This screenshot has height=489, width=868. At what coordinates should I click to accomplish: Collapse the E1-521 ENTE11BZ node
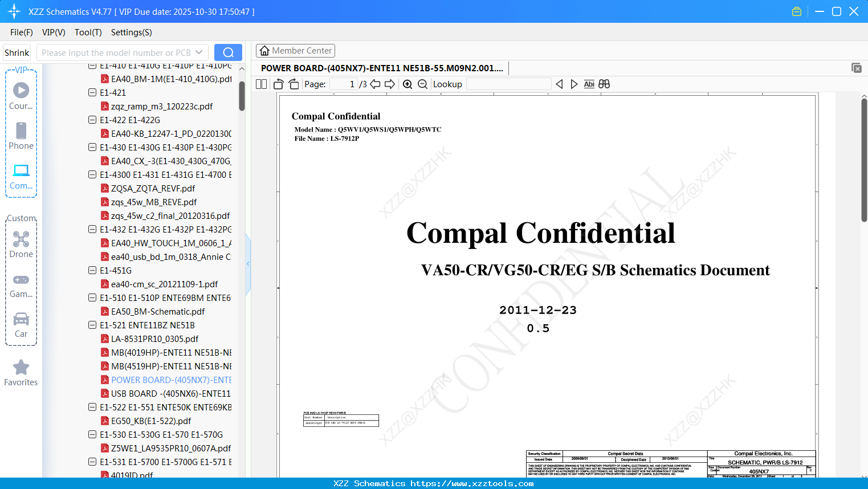92,325
